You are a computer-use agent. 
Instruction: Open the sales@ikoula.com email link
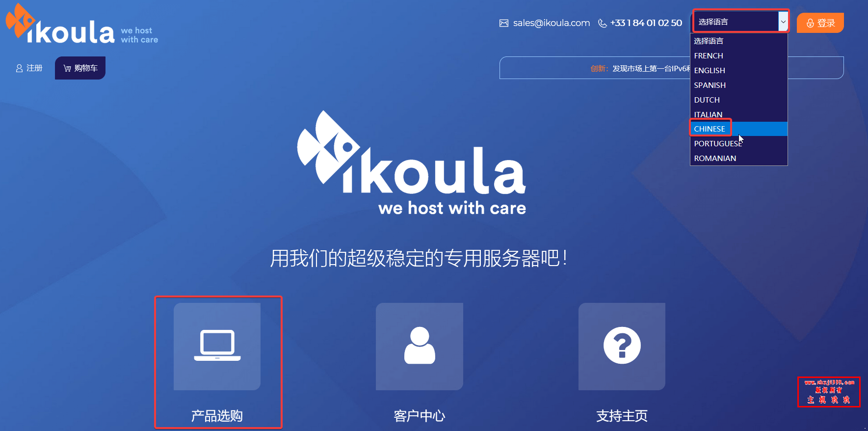(x=552, y=23)
